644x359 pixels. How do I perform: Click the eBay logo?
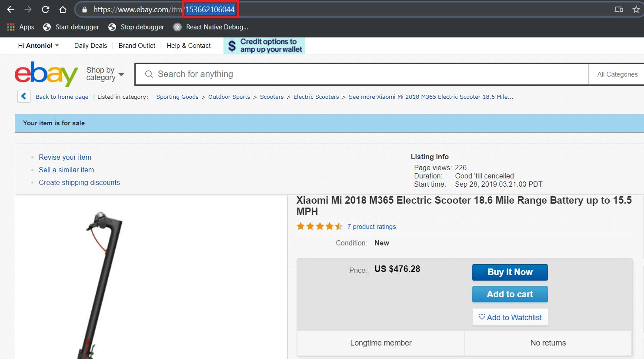(47, 74)
